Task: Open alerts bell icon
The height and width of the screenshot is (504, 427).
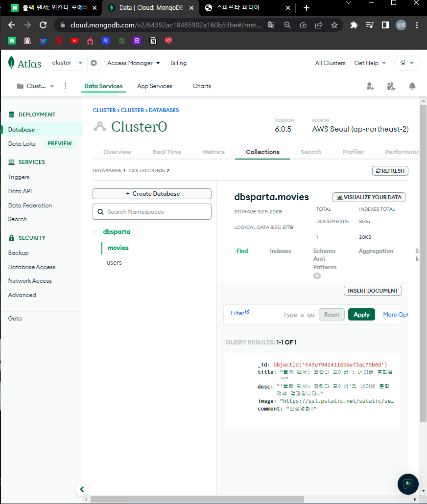Action: point(412,86)
